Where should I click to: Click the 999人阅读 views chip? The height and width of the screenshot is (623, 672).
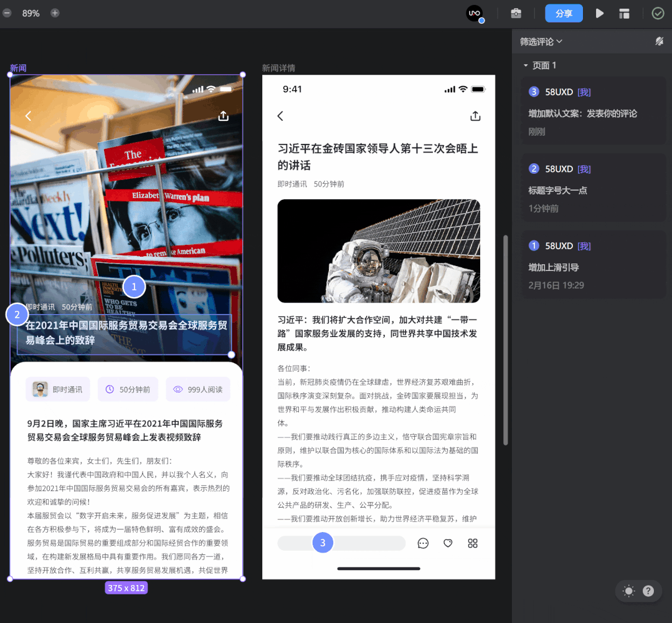pyautogui.click(x=198, y=389)
